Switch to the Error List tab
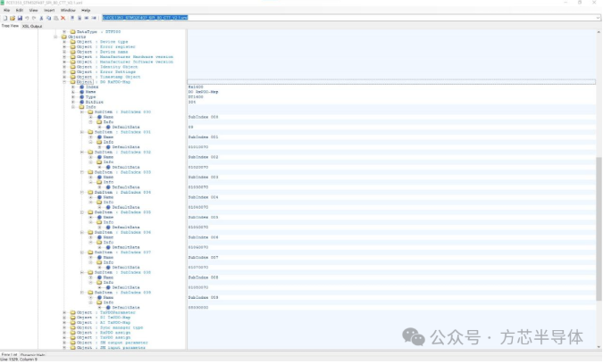Viewport: 603px width, 364px height. (9, 355)
